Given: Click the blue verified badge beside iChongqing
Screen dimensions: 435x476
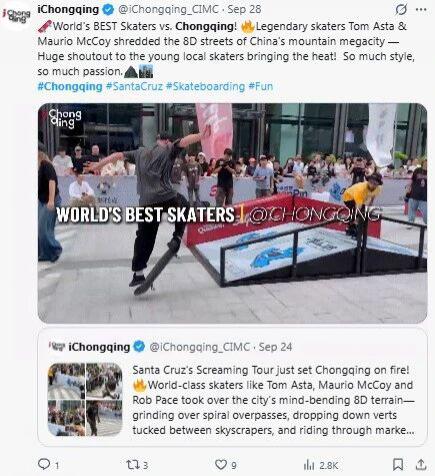Looking at the screenshot, I should (108, 9).
